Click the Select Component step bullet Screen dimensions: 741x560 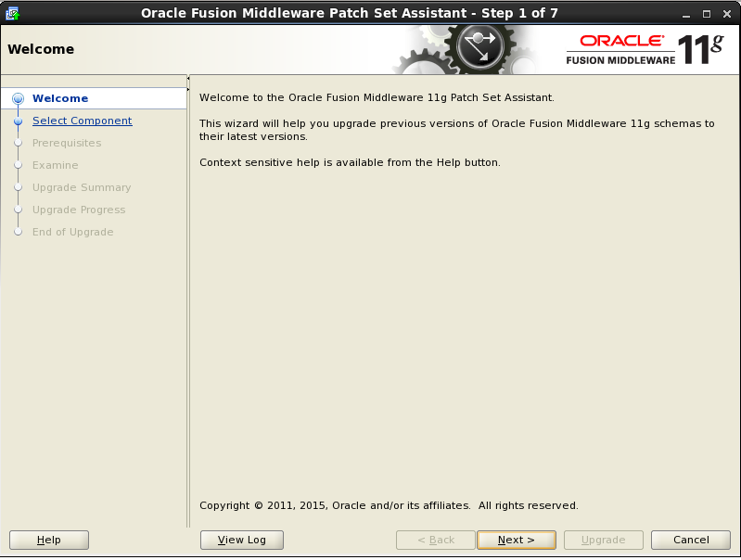point(18,121)
